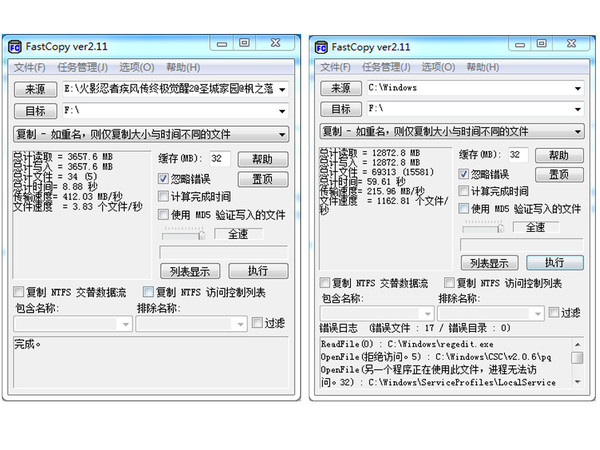Screen dimensions: 600x450
Task: Enable 过滤 checkbox in left window
Action: pyautogui.click(x=257, y=323)
